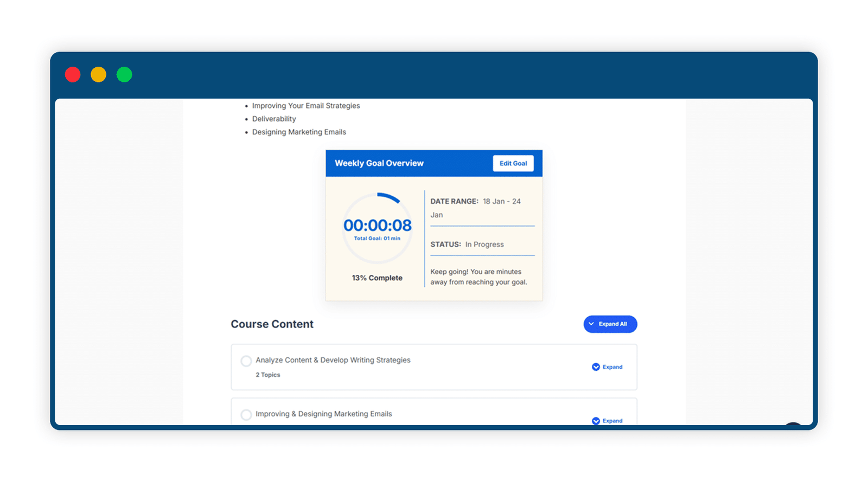Viewport: 868px width, 482px height.
Task: Toggle completion circle for Improving & Designing lesson
Action: click(246, 415)
